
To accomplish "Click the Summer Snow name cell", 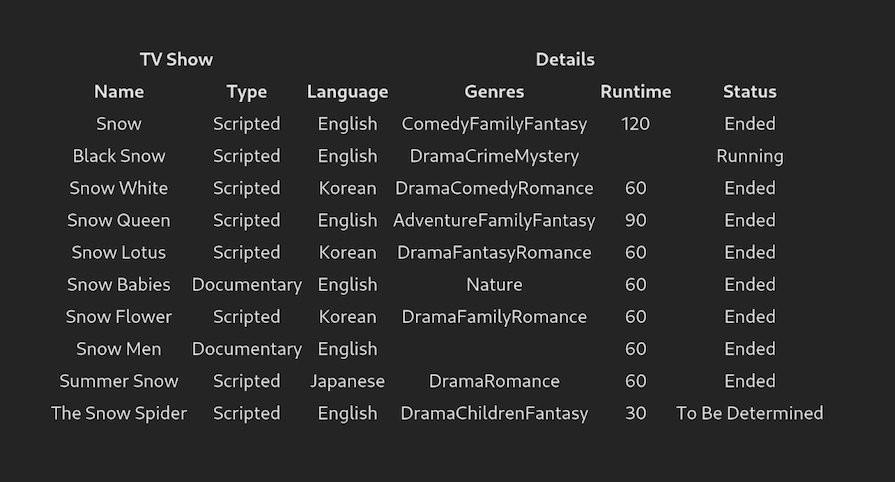I will 119,381.
